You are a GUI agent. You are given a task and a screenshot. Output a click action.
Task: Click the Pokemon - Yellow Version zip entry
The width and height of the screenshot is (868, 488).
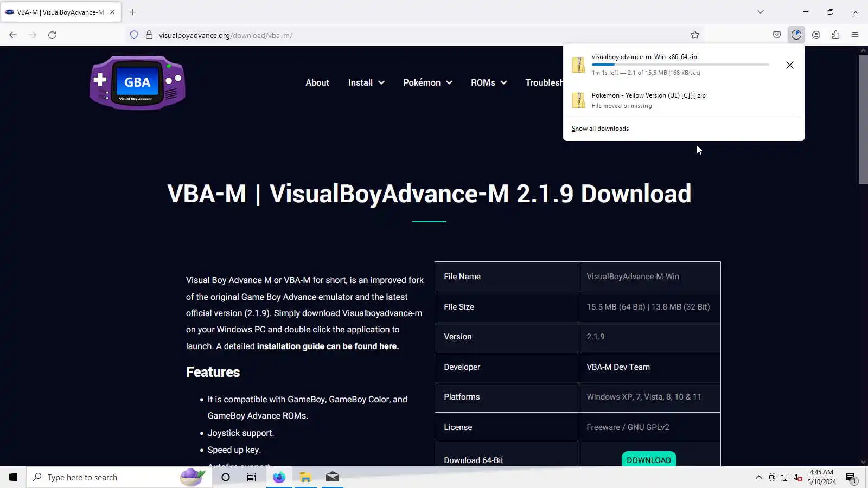point(684,100)
